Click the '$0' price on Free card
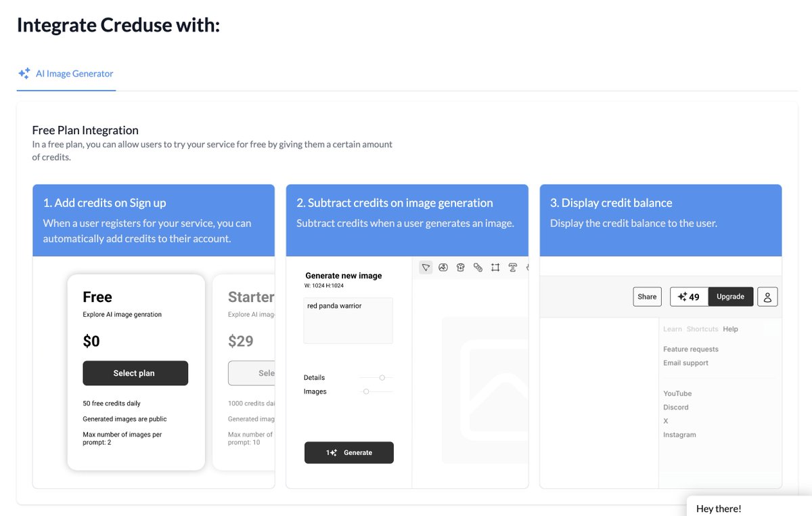 coord(91,341)
